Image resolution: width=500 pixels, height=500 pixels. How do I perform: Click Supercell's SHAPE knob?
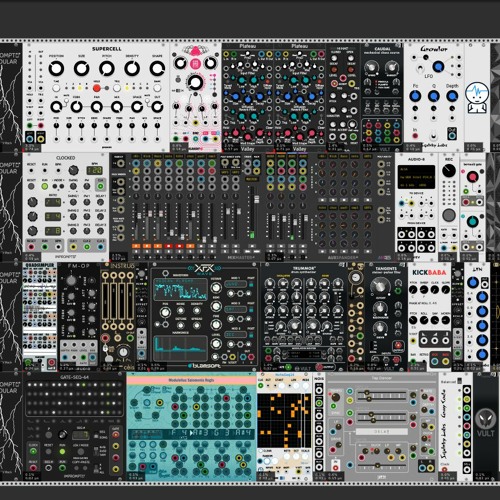157,68
